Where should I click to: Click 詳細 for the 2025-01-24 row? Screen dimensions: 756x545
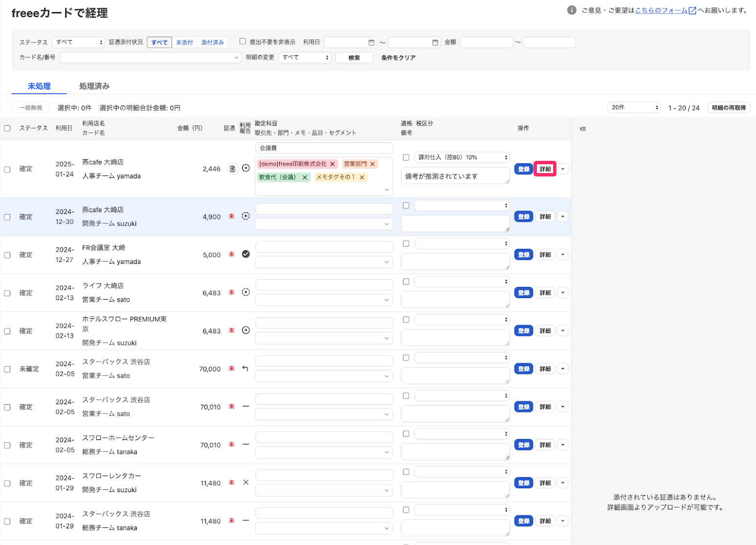pos(545,169)
